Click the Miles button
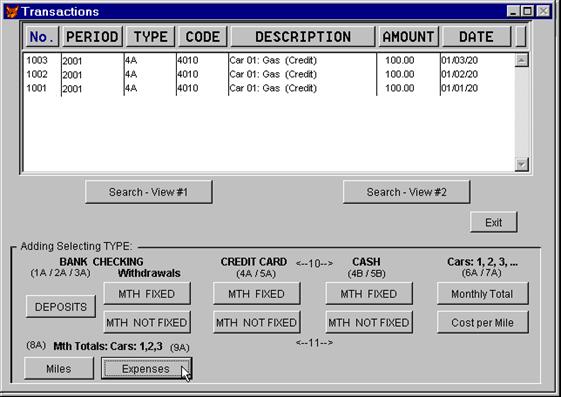This screenshot has height=397, width=561. click(x=59, y=368)
